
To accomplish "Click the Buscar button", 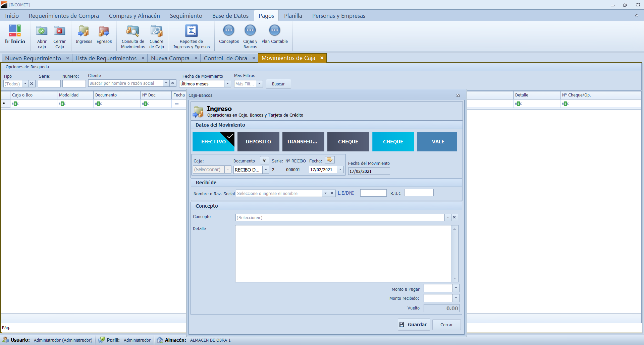I will (x=278, y=84).
